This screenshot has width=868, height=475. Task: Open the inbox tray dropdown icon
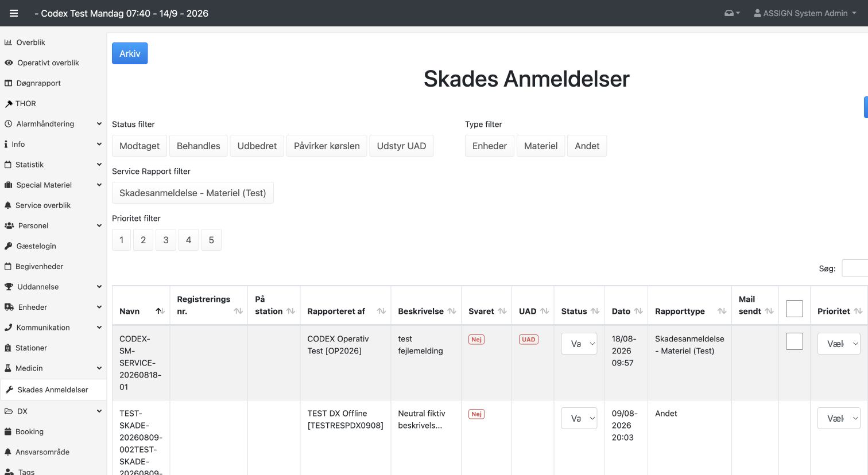[x=732, y=13]
